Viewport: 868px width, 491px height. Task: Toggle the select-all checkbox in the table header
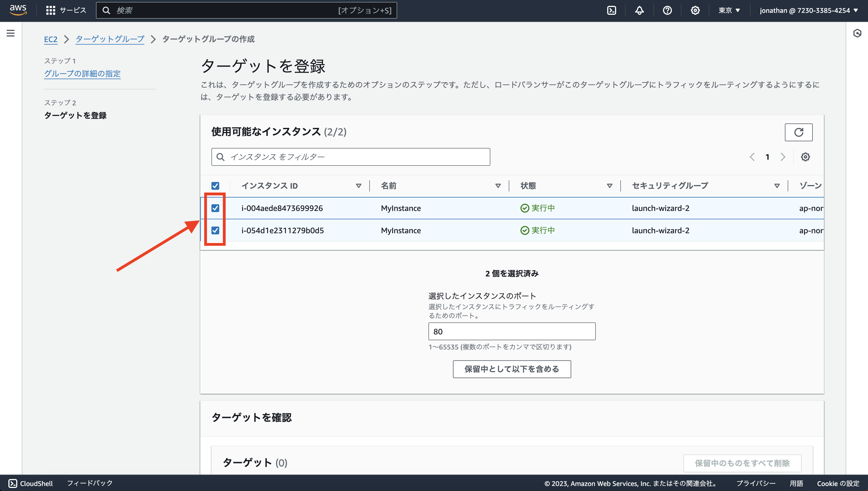215,186
